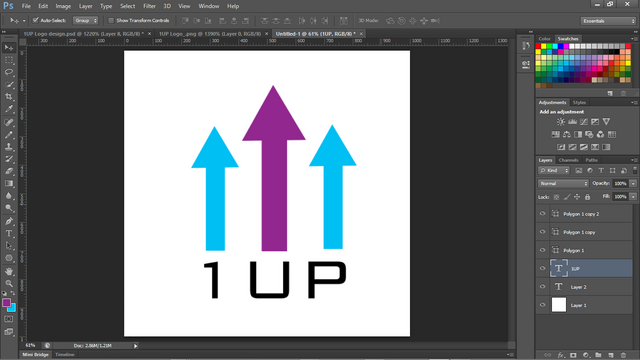Open the Normal blend mode dropdown
Viewport: 640px width, 360px height.
563,184
